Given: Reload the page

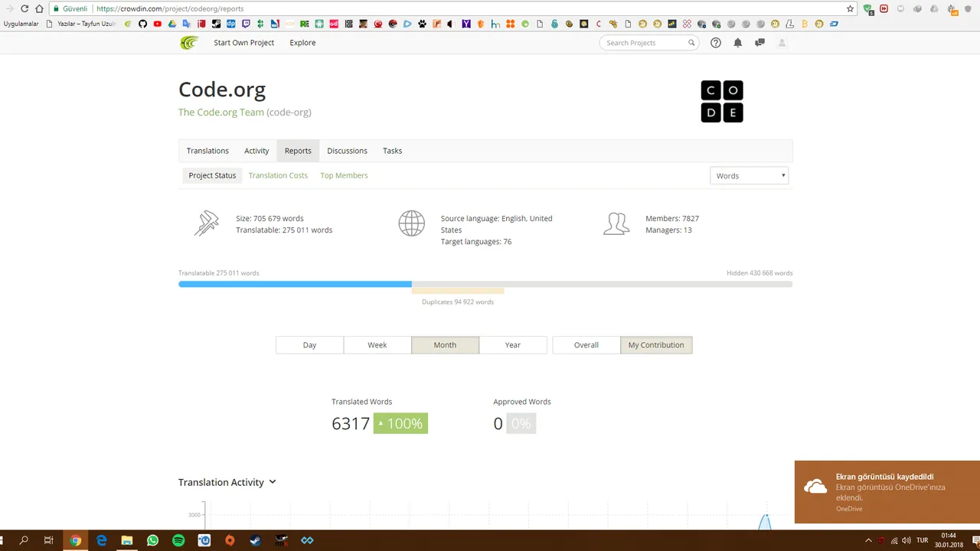Looking at the screenshot, I should tap(24, 8).
